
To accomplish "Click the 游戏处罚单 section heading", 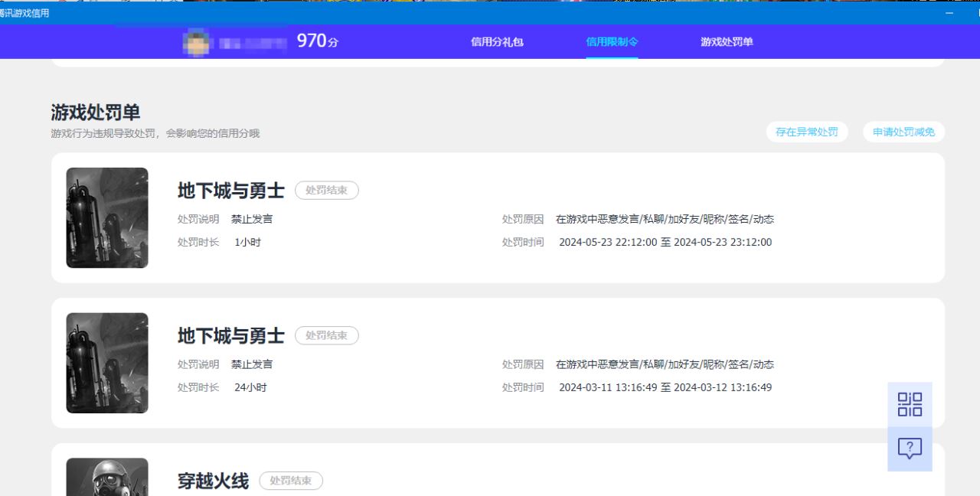I will click(96, 113).
